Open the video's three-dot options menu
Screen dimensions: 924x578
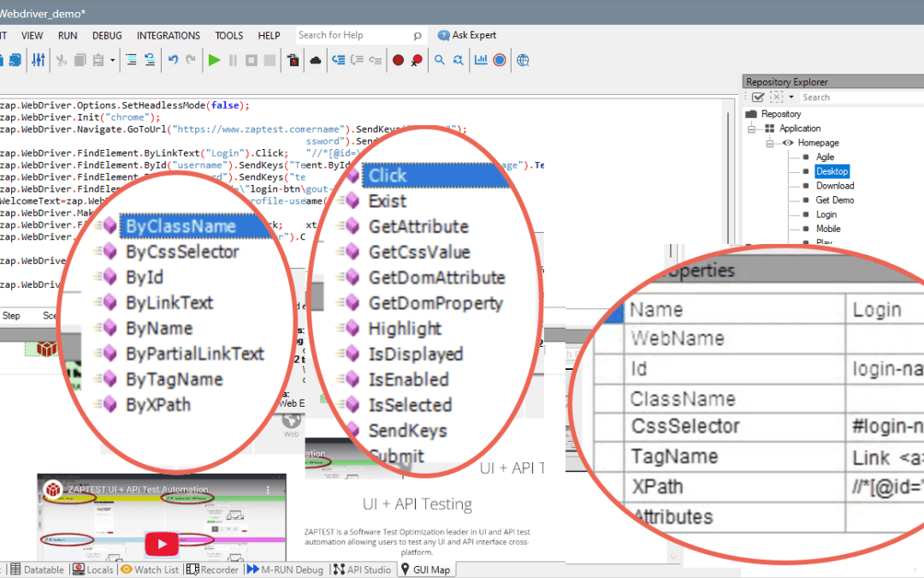coord(268,490)
